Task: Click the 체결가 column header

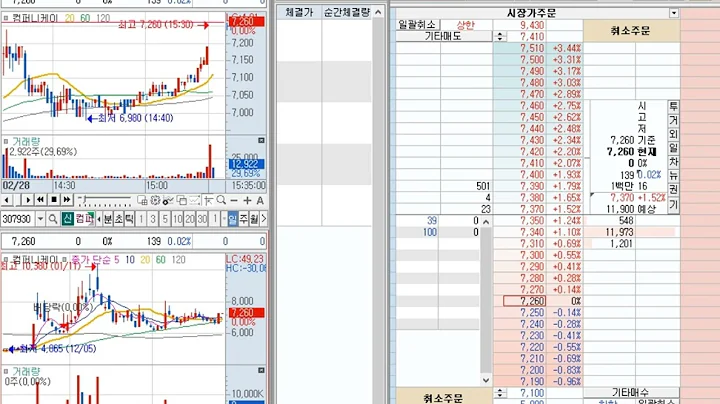Action: tap(299, 12)
